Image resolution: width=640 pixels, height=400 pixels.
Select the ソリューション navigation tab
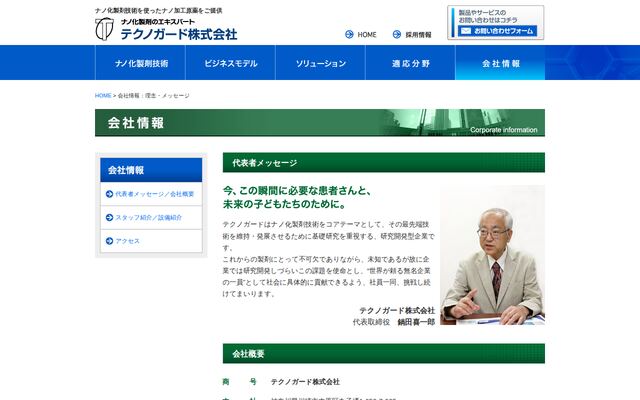pos(320,63)
